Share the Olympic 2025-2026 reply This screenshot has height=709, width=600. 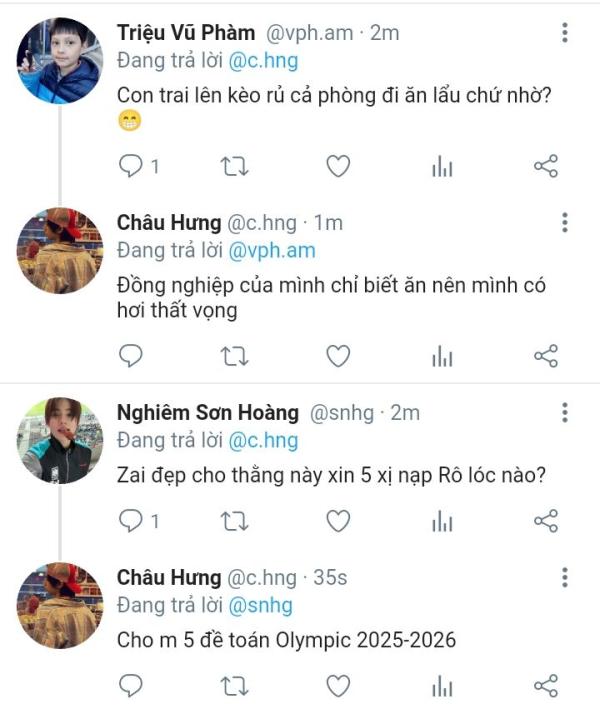[x=545, y=685]
